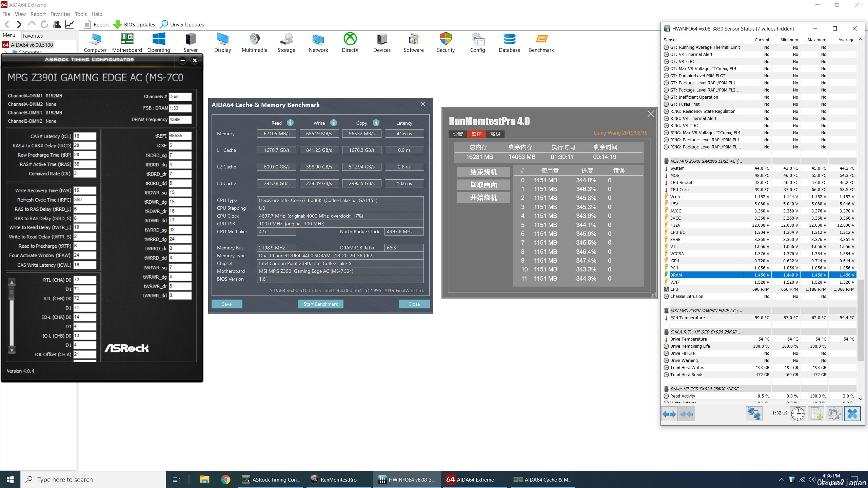Click the Driver Updates toolbar button
Viewport: 868px width, 488px height.
point(182,24)
